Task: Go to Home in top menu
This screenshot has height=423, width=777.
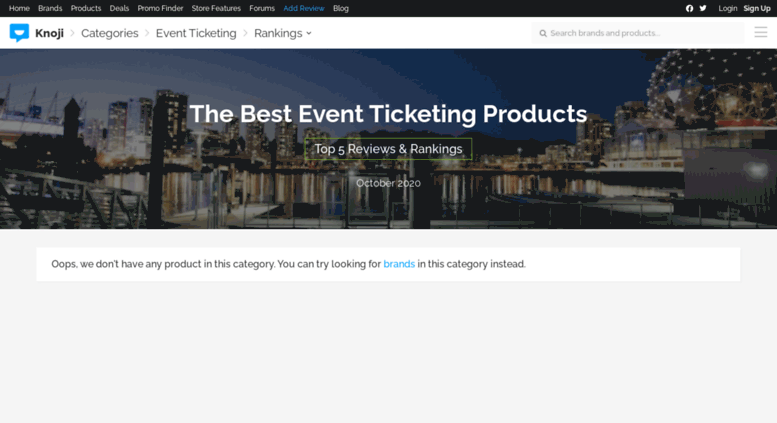Action: pos(19,8)
